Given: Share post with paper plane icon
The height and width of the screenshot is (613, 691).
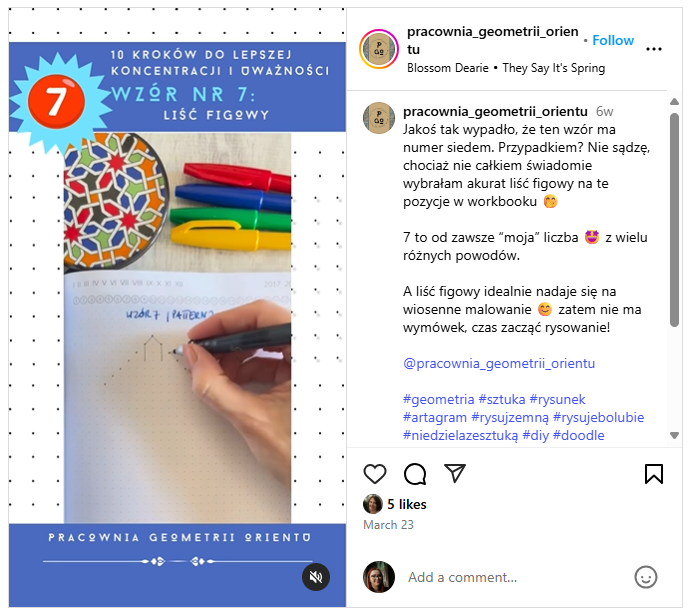Looking at the screenshot, I should click(454, 473).
